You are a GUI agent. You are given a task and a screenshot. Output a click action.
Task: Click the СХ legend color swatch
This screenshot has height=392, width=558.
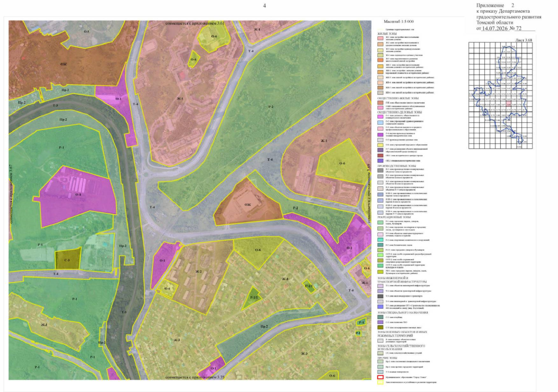pyautogui.click(x=380, y=353)
